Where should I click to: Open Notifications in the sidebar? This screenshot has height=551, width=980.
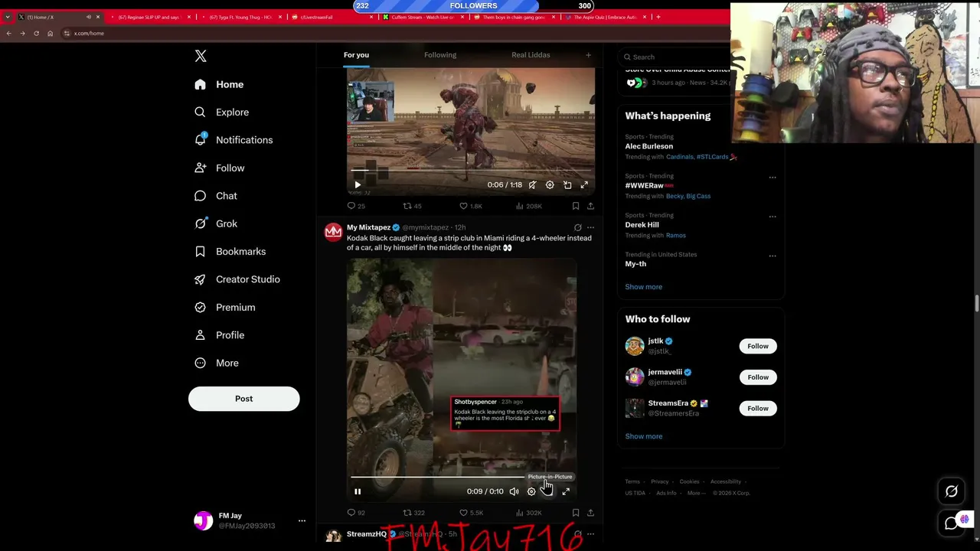234,140
